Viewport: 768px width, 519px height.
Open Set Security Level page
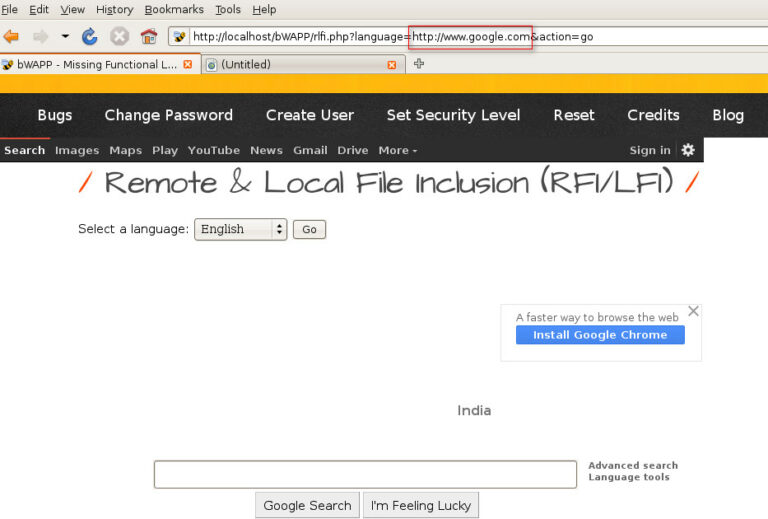pyautogui.click(x=453, y=115)
